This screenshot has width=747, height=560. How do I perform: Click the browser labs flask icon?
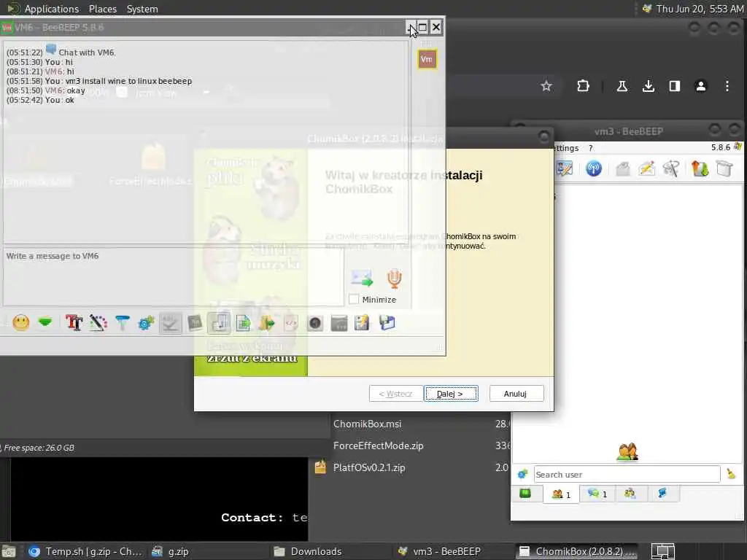622,86
